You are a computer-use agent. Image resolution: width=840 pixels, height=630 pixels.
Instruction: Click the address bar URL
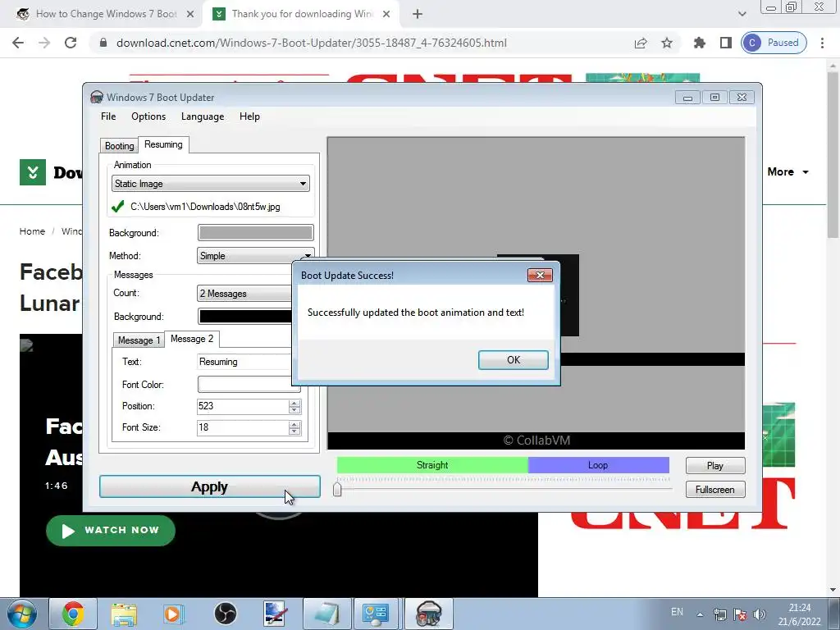(311, 43)
